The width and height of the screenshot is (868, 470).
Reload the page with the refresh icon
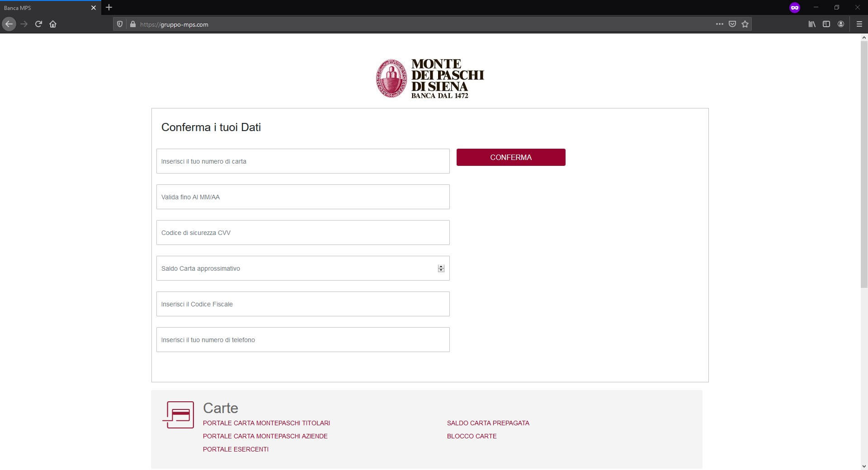38,24
